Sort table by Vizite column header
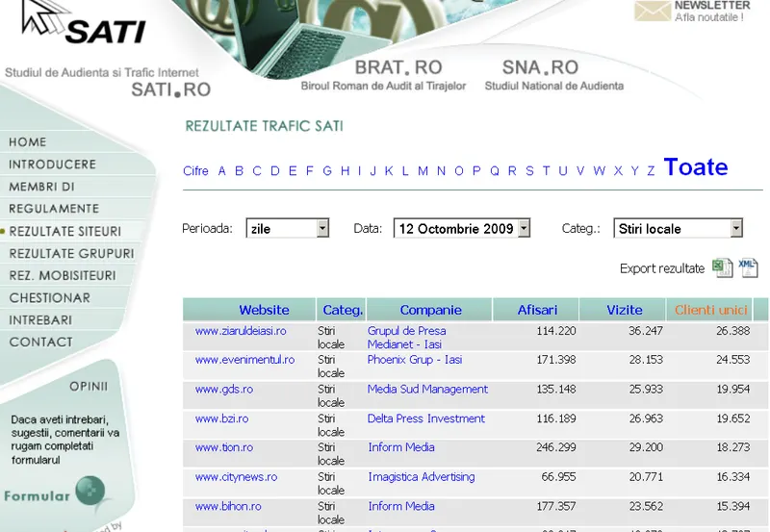Viewport: 770px width, 532px height. pyautogui.click(x=624, y=310)
